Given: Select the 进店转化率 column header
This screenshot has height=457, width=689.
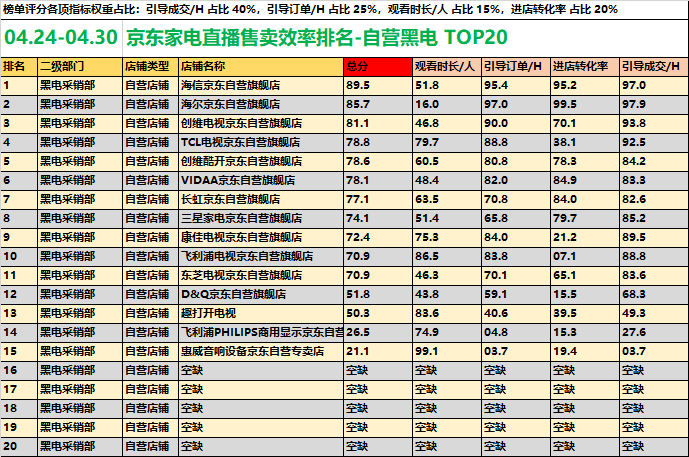Looking at the screenshot, I should pyautogui.click(x=585, y=67).
